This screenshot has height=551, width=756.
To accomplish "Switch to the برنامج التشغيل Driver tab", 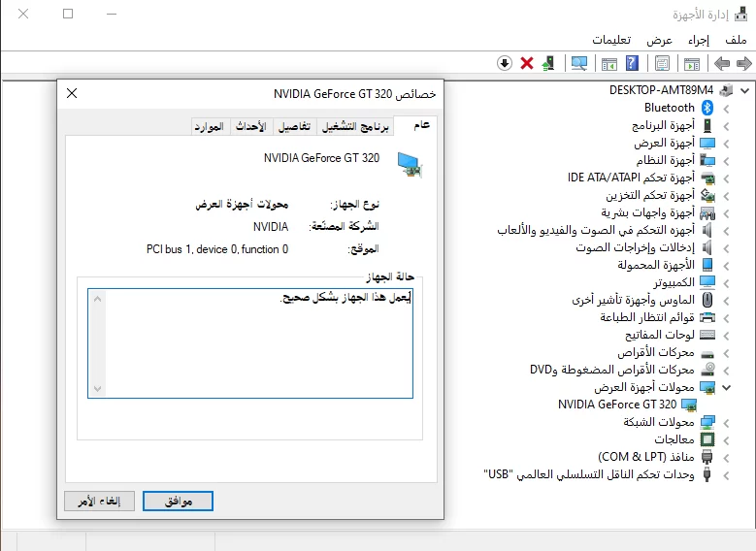I will [x=355, y=127].
